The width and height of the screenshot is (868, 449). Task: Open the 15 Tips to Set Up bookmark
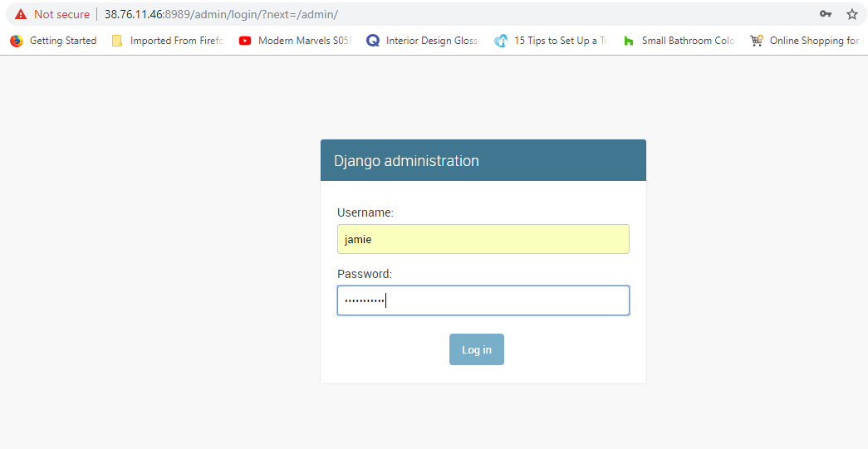(x=551, y=41)
